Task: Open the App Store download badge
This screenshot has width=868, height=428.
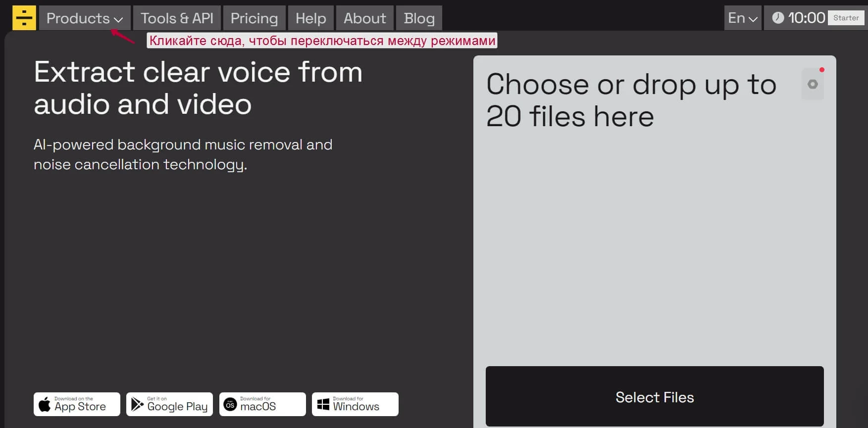Action: (x=77, y=404)
